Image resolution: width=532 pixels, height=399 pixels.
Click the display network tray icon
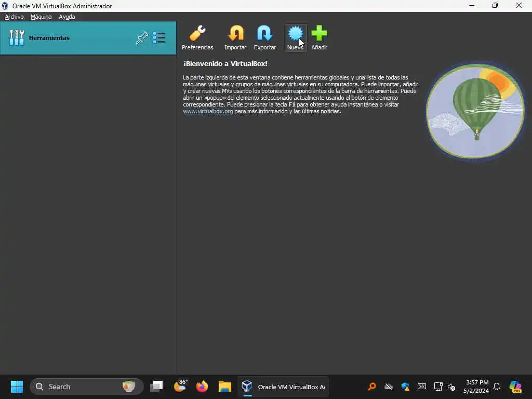438,387
